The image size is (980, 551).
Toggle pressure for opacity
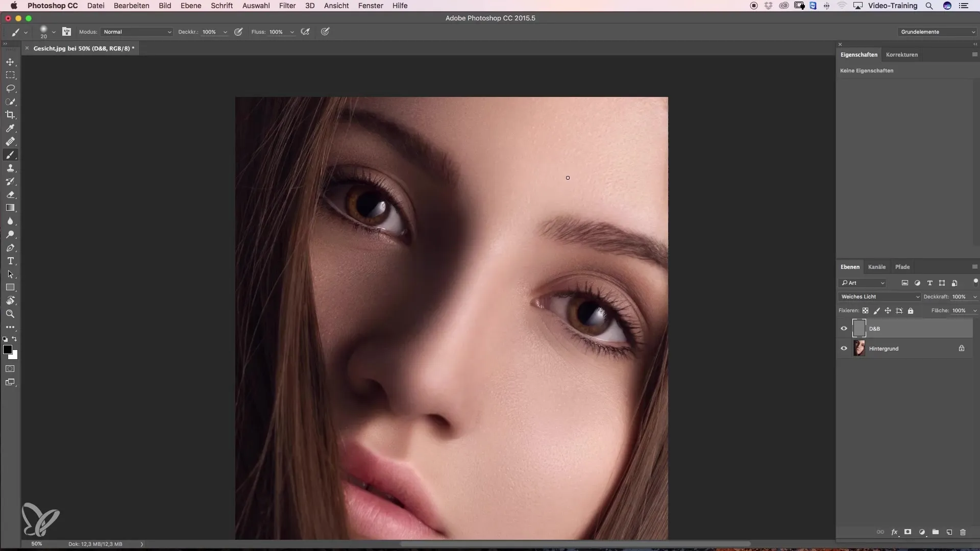(x=238, y=32)
